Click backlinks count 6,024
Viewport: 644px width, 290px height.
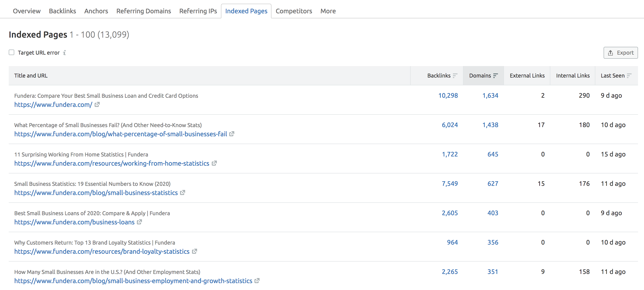(x=450, y=125)
